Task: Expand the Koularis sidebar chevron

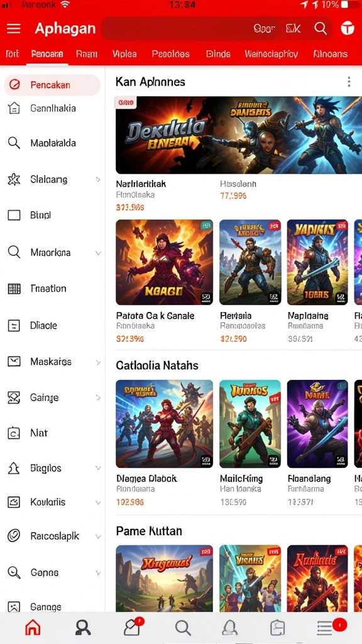Action: coord(98,502)
